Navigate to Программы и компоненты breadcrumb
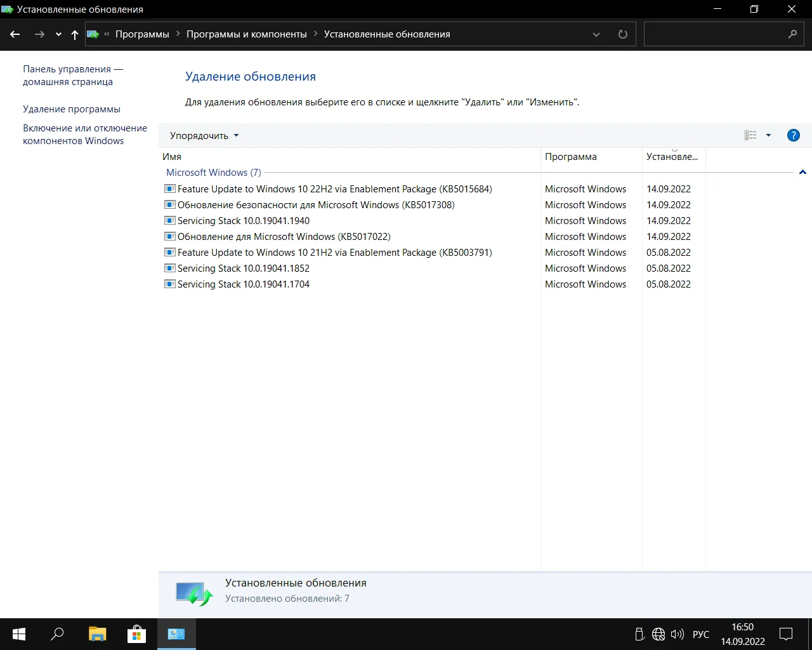Viewport: 812px width, 650px height. pos(247,34)
